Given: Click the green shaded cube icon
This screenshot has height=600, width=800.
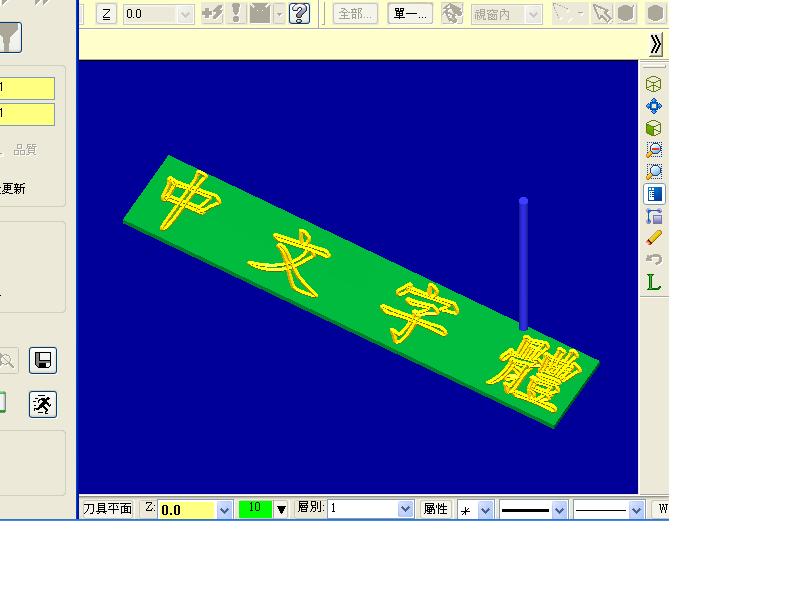Looking at the screenshot, I should coord(654,128).
